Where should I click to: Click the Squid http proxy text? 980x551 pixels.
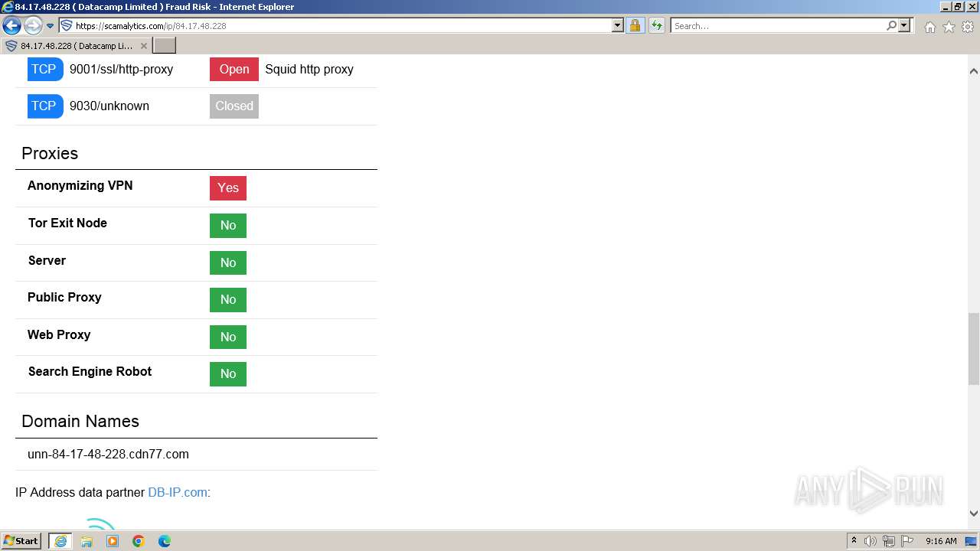(x=309, y=69)
